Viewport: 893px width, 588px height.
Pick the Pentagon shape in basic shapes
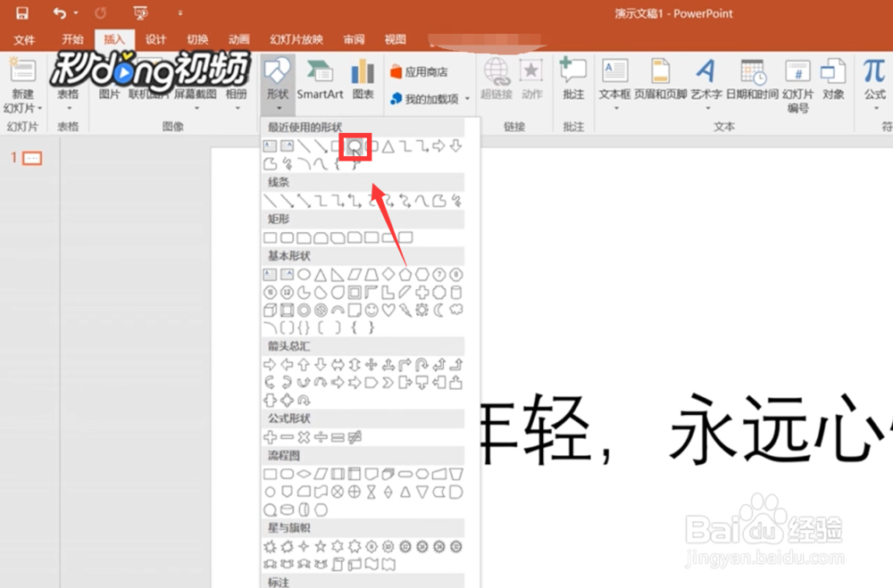click(x=405, y=275)
